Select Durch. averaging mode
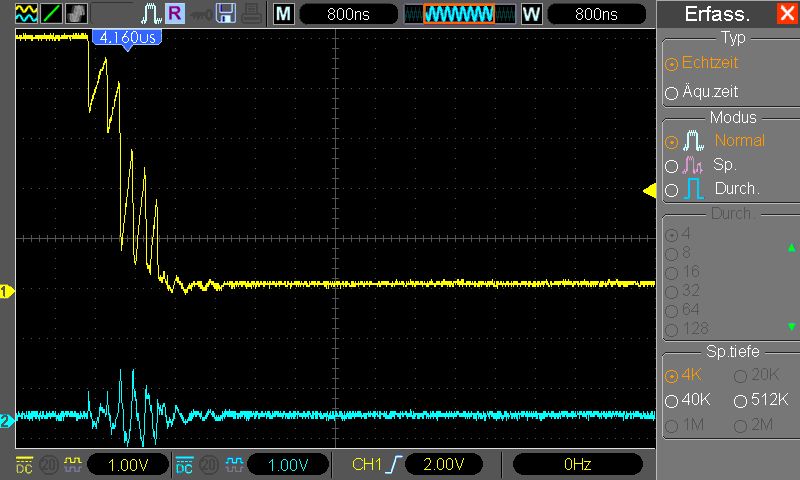The height and width of the screenshot is (480, 800). pos(712,189)
